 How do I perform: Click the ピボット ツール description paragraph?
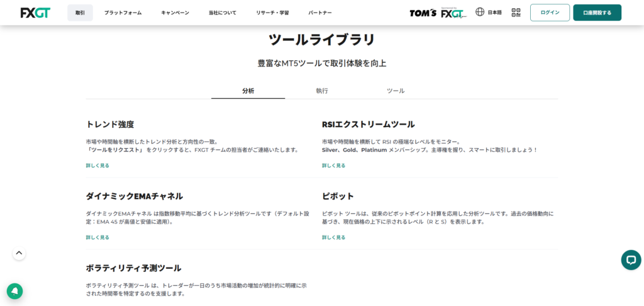coord(438,218)
